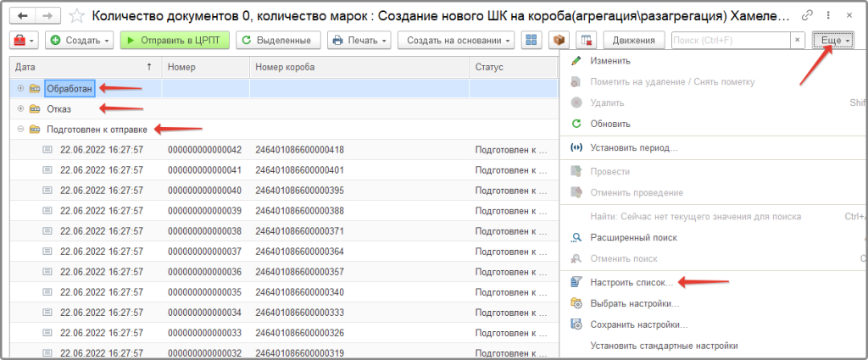Open the three-dot window menu
This screenshot has width=868, height=360.
coord(827,16)
